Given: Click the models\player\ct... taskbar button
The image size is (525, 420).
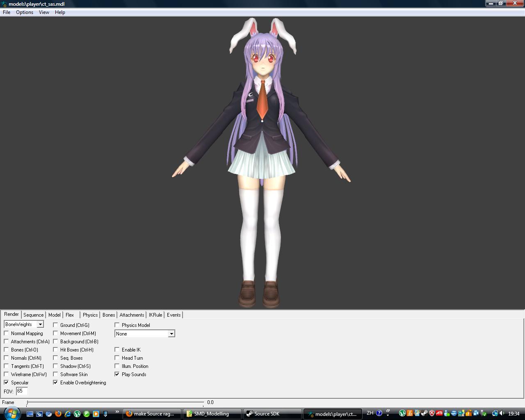Looking at the screenshot, I should pyautogui.click(x=333, y=414).
